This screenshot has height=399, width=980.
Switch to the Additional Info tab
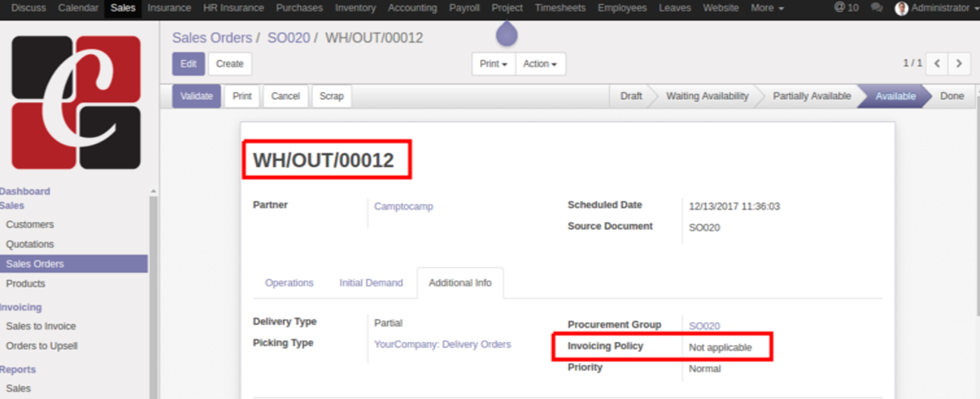460,283
